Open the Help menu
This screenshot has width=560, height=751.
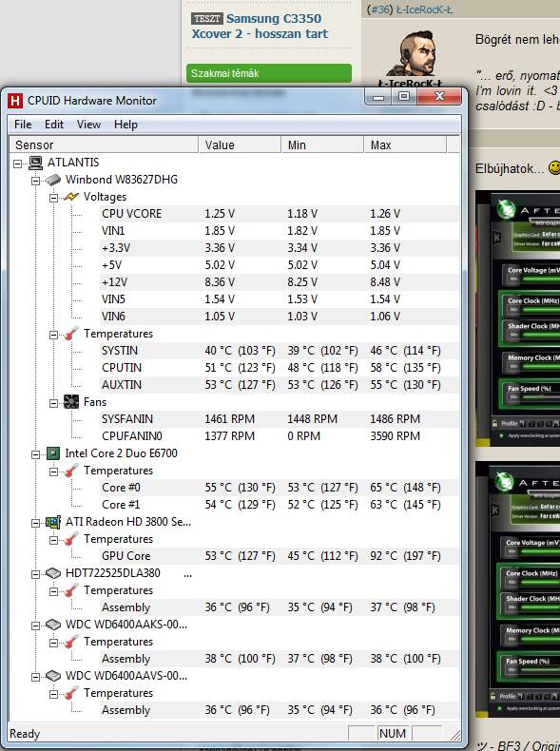click(126, 125)
